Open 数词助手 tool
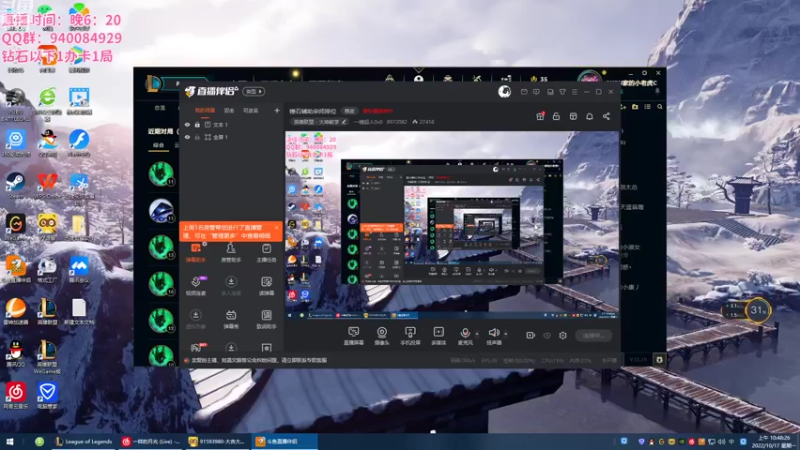This screenshot has width=800, height=450. 266,319
